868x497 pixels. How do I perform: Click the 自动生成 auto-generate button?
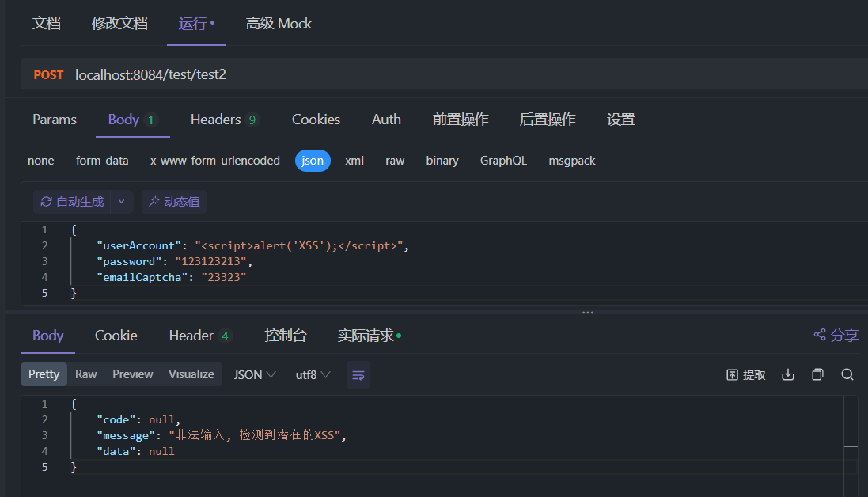pos(72,202)
